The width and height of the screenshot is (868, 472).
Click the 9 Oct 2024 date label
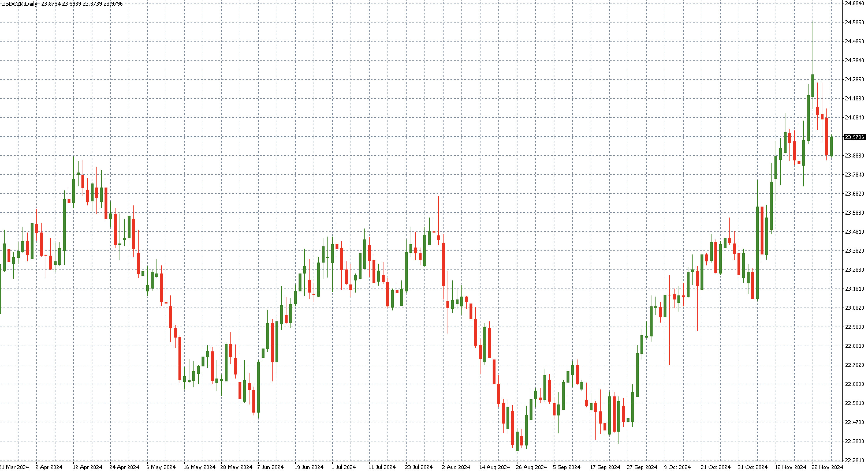click(677, 467)
